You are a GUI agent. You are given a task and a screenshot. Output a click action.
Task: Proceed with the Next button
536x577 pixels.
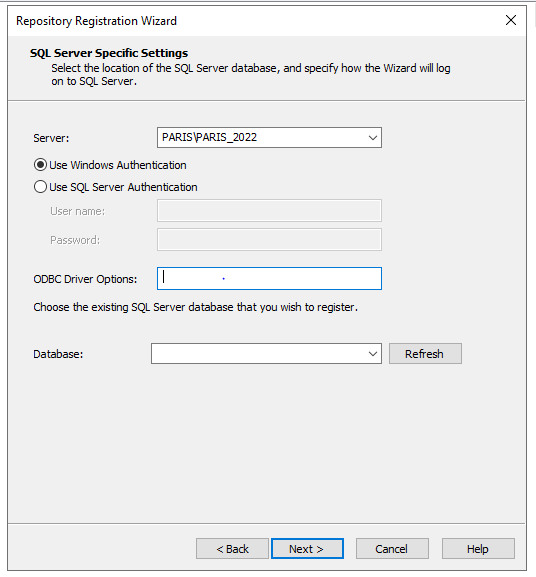pos(307,549)
